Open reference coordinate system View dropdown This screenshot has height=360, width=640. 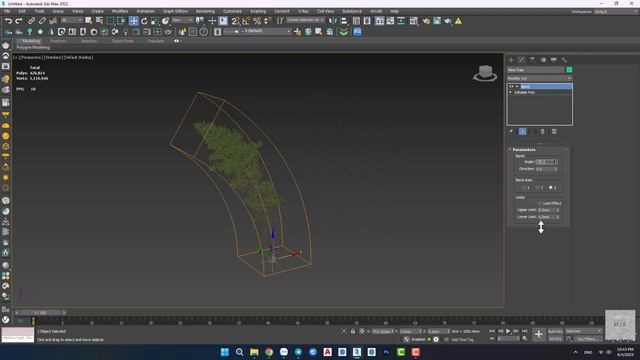tap(182, 20)
